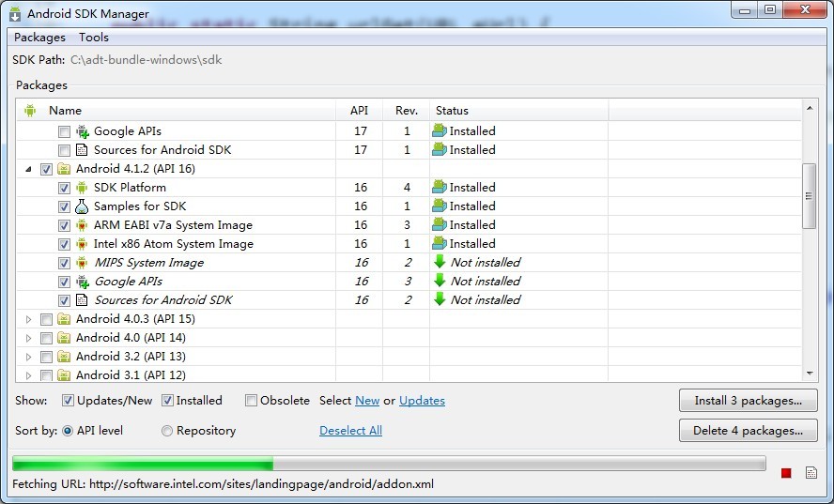Click Installed icon for Intel x86 Atom System Image
The height and width of the screenshot is (504, 834).
pyautogui.click(x=440, y=243)
